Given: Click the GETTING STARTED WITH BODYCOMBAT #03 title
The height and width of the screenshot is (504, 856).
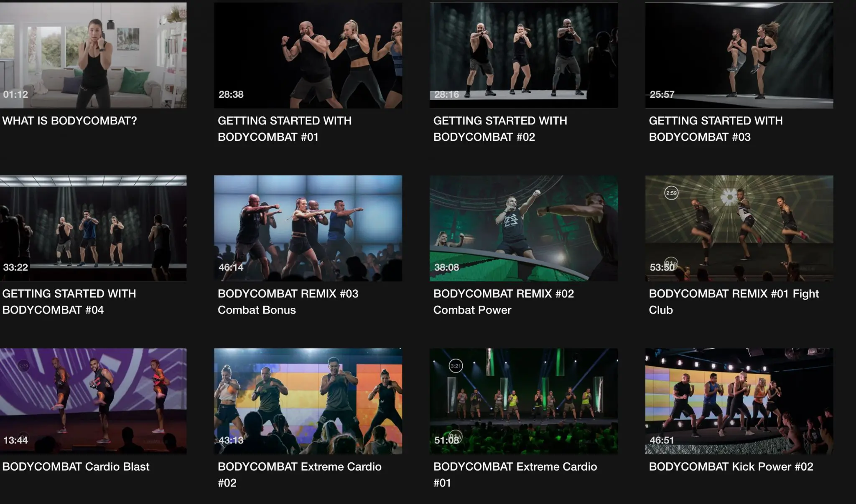Looking at the screenshot, I should 716,129.
